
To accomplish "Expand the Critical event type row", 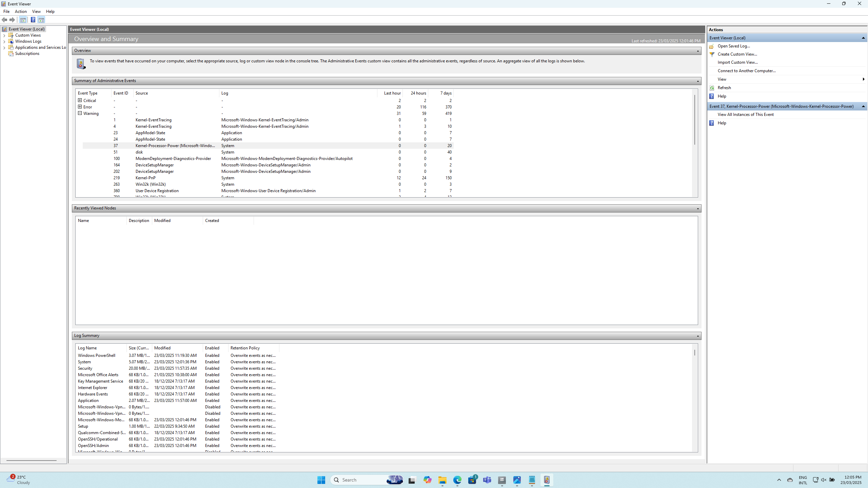I will [80, 100].
